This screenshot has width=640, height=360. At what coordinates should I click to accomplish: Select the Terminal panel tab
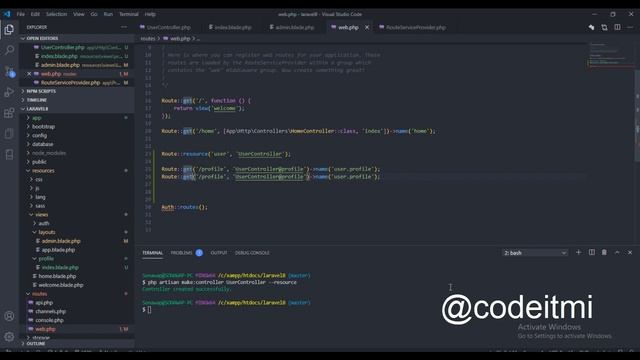[x=152, y=253]
